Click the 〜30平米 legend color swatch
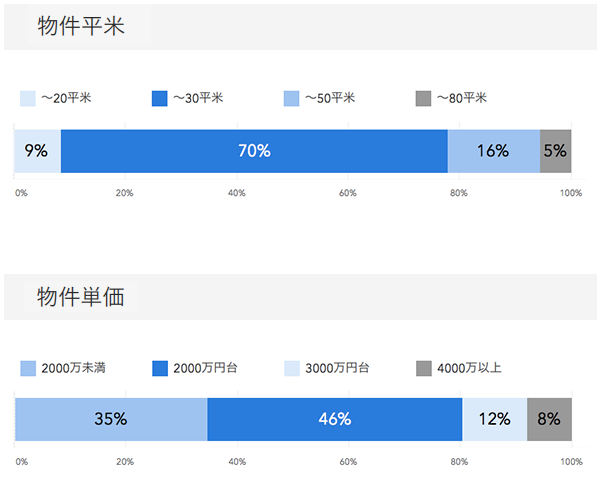This screenshot has height=500, width=600. coord(160,98)
